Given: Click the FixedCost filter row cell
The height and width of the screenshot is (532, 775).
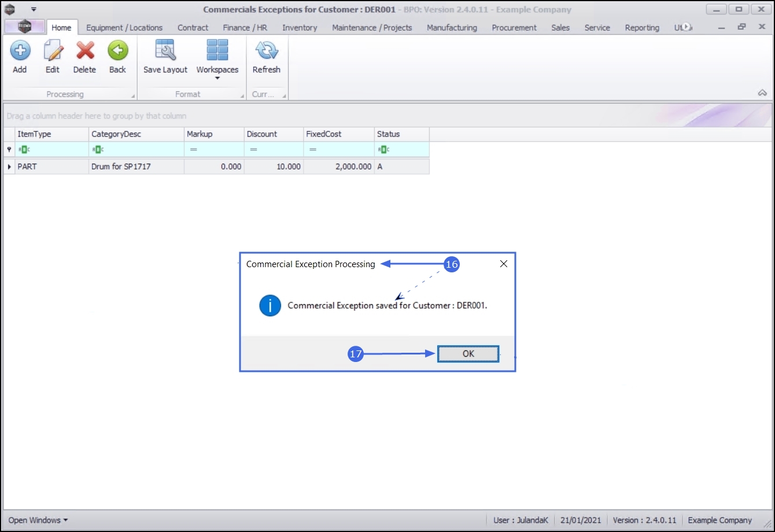Looking at the screenshot, I should 339,149.
